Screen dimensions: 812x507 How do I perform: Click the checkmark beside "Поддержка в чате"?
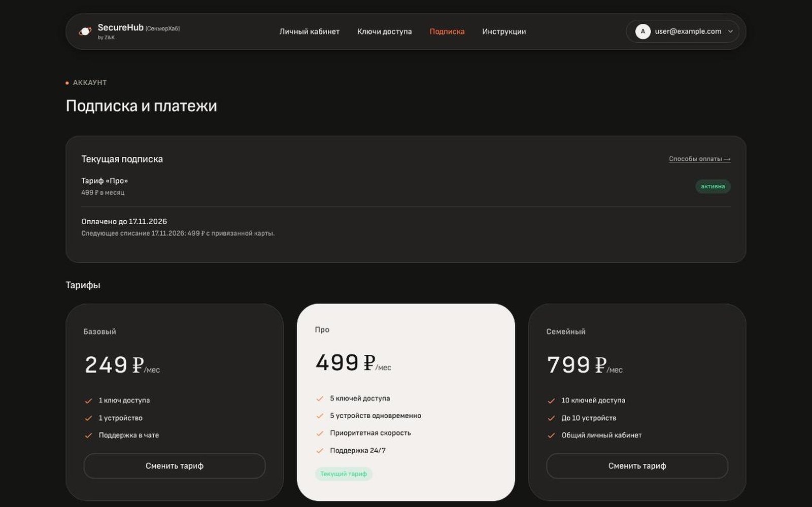click(x=88, y=435)
